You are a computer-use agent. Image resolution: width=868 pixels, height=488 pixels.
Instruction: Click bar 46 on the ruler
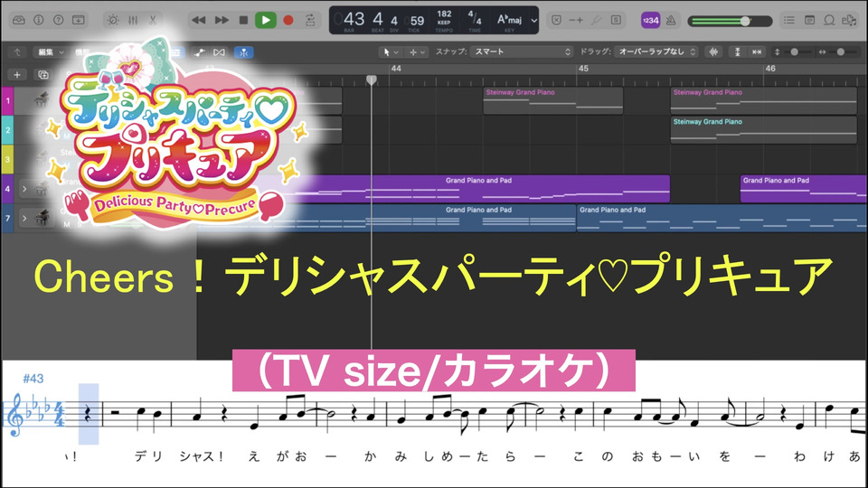tap(770, 69)
